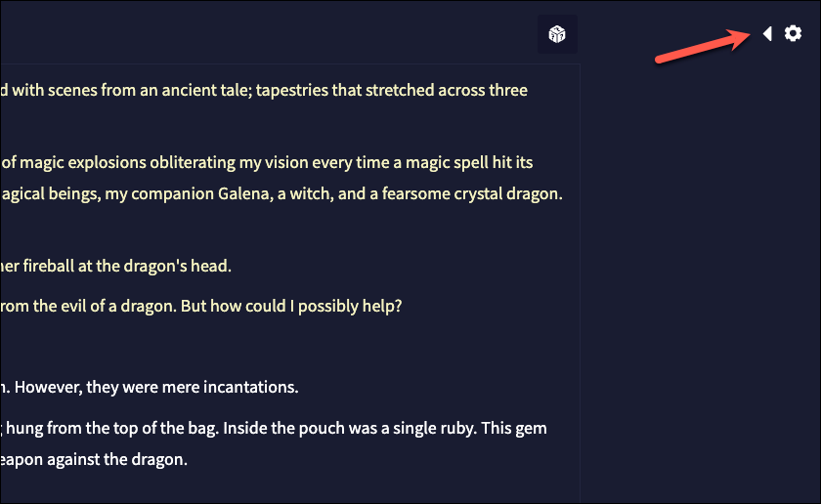
Task: Open settings with the gear icon
Action: [793, 33]
